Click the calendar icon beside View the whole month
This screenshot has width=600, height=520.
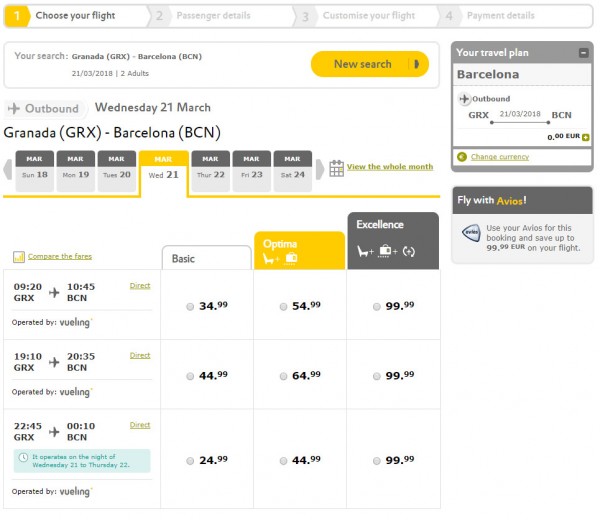(x=336, y=168)
